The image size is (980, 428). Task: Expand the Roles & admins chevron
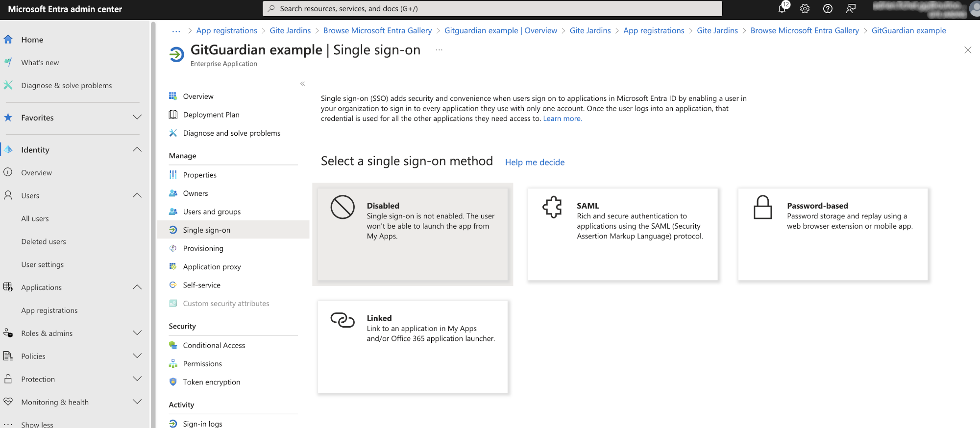click(x=137, y=333)
